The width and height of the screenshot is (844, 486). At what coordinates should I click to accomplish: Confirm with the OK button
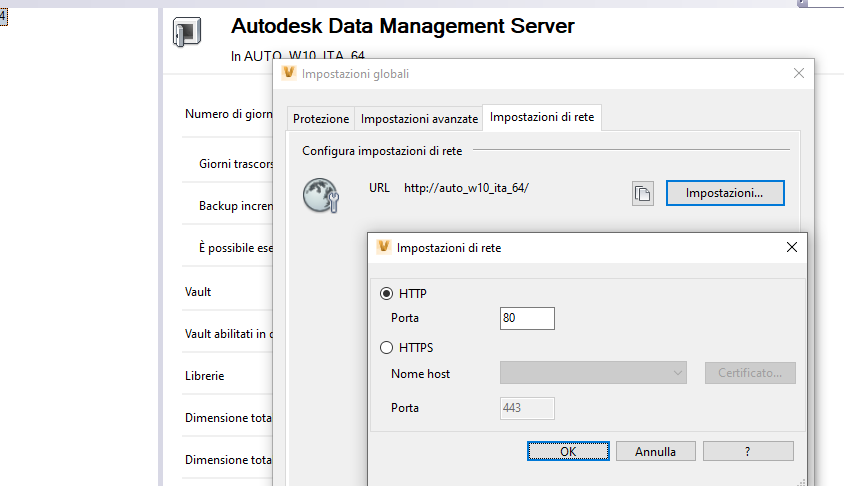tap(568, 451)
